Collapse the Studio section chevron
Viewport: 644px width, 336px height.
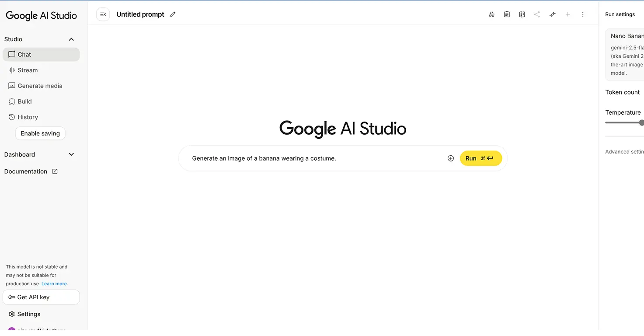[71, 39]
